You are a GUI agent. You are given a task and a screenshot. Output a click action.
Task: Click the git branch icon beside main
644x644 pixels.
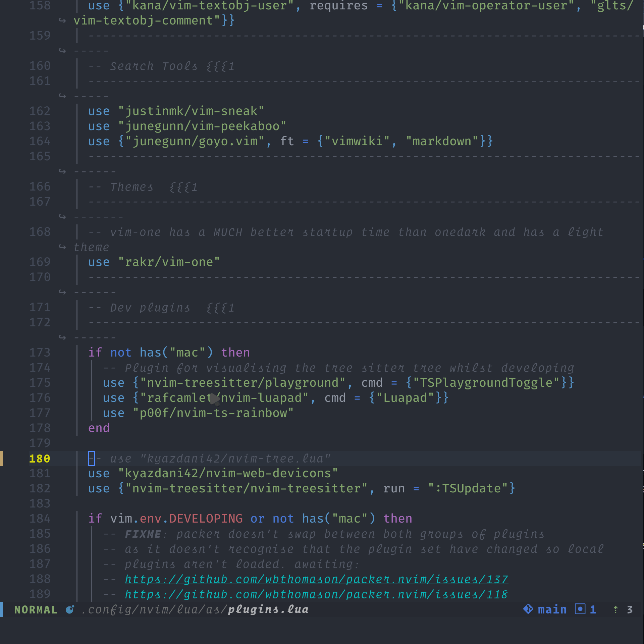pos(528,609)
